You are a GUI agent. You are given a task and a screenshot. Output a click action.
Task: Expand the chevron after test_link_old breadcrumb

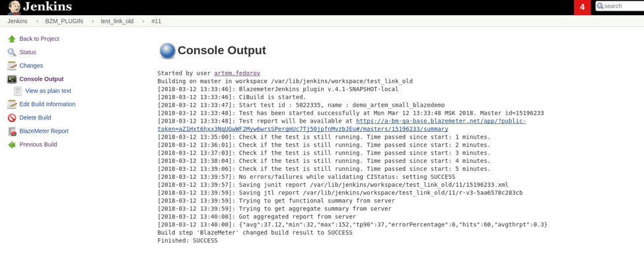pos(143,21)
